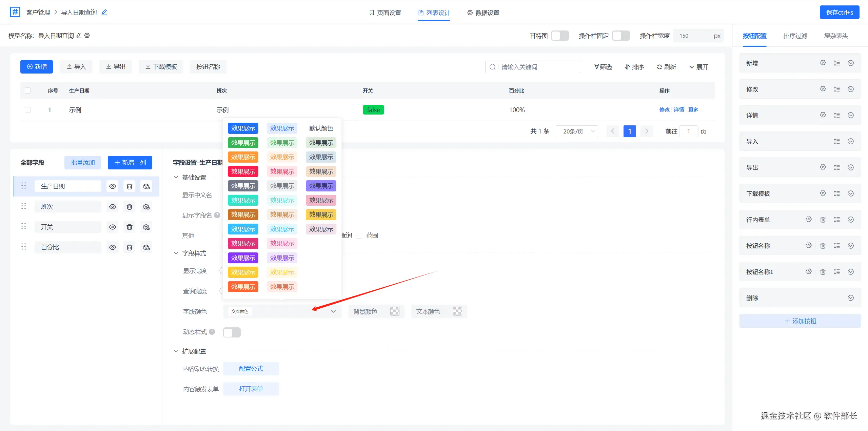Click the settings gear next to 模型名称
The image size is (868, 431).
(x=87, y=36)
